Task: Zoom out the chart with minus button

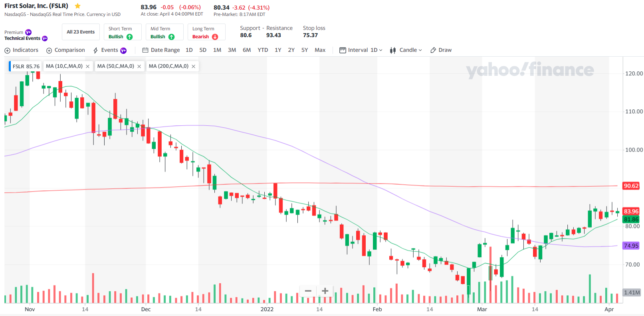Action: [308, 291]
